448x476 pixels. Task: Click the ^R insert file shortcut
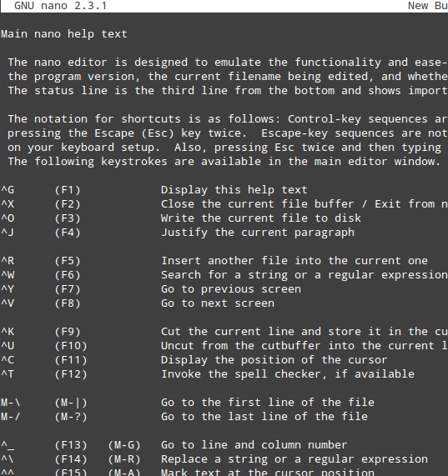[8, 261]
